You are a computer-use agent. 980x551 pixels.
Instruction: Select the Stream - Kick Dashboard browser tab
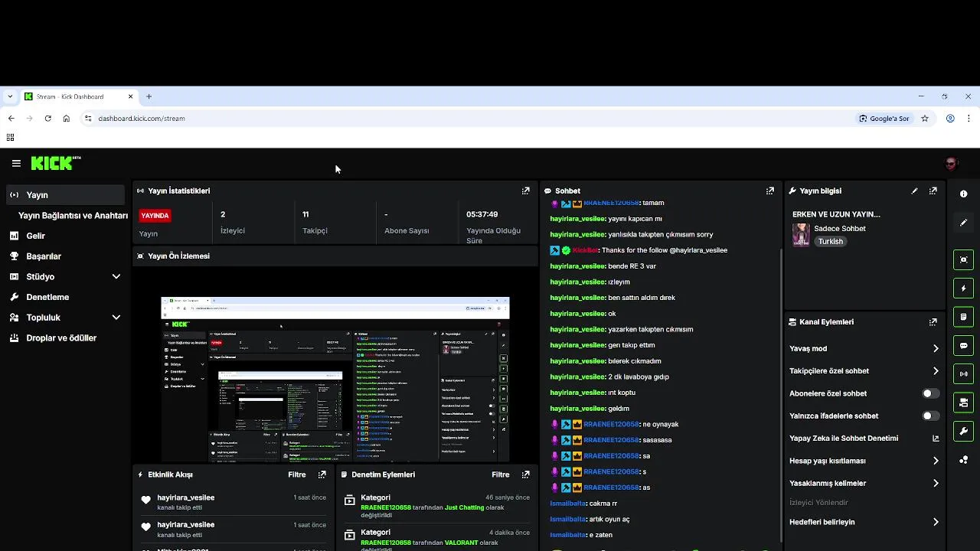79,96
